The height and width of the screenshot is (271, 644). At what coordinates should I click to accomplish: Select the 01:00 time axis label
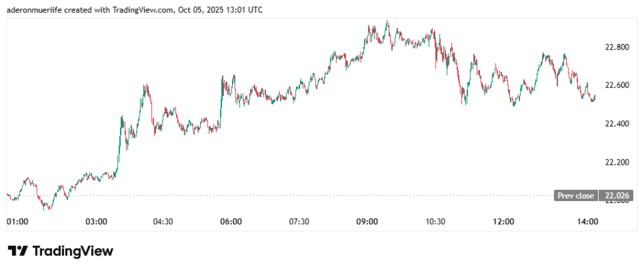click(17, 221)
